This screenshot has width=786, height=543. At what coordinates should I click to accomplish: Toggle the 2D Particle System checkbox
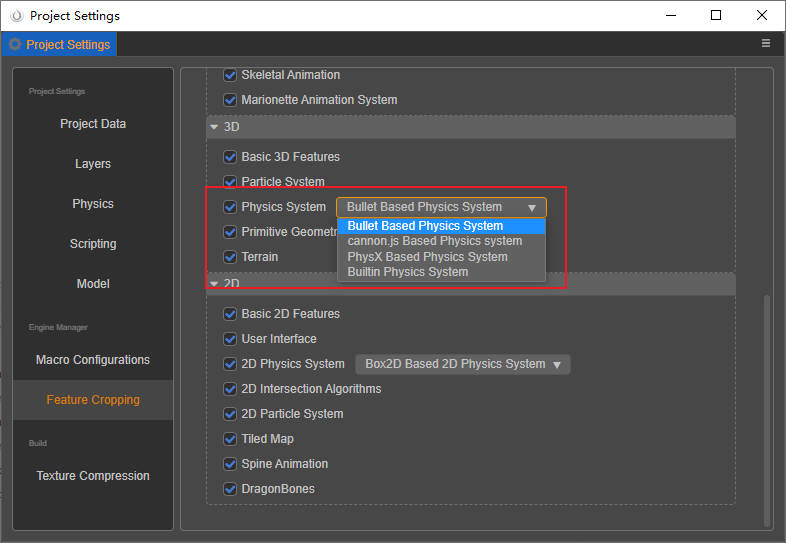230,414
